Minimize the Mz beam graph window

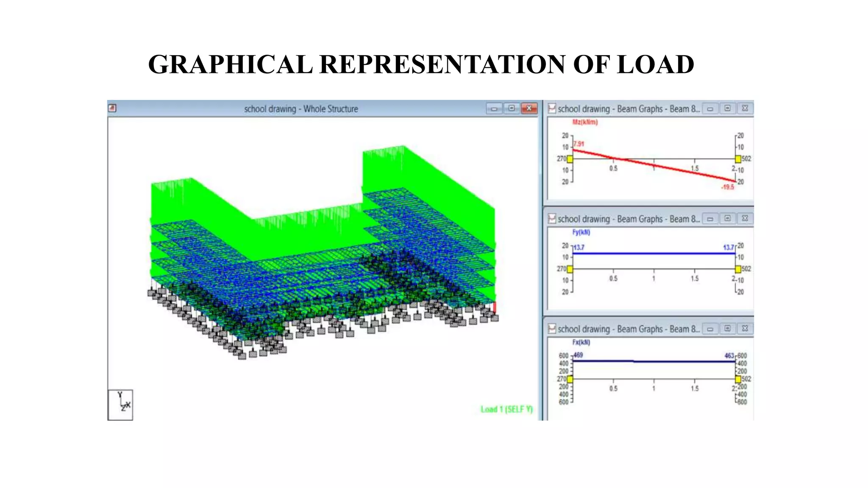click(710, 109)
